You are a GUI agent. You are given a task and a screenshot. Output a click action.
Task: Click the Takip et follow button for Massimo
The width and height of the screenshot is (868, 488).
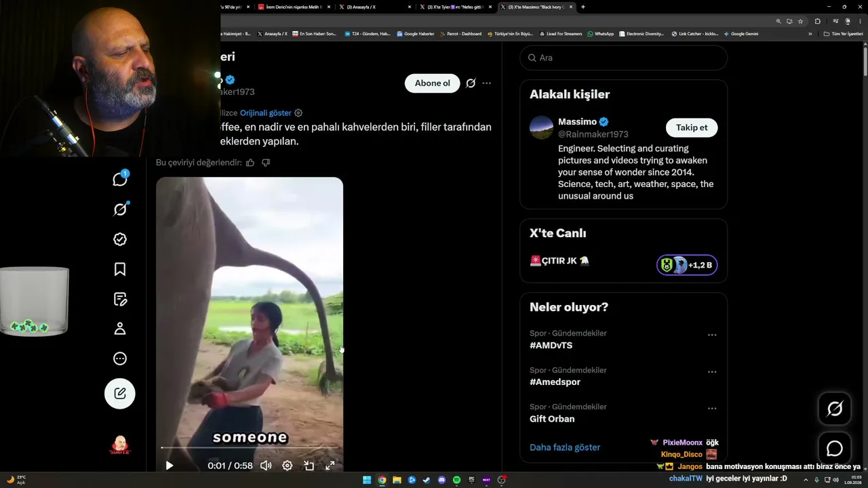(692, 127)
